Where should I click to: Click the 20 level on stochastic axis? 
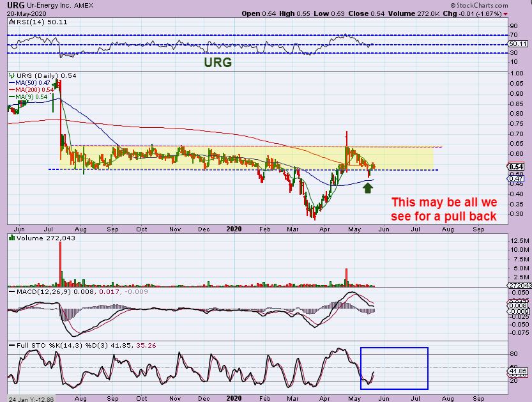point(513,381)
